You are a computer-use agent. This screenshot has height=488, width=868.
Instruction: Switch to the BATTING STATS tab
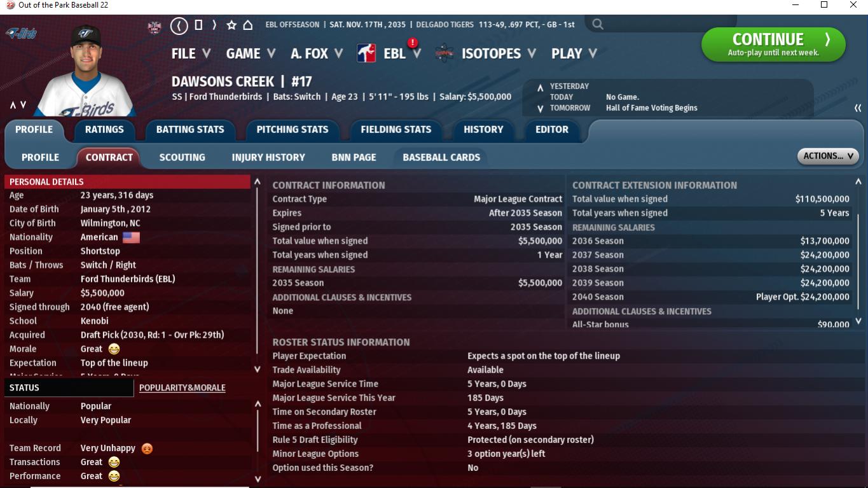pos(190,129)
